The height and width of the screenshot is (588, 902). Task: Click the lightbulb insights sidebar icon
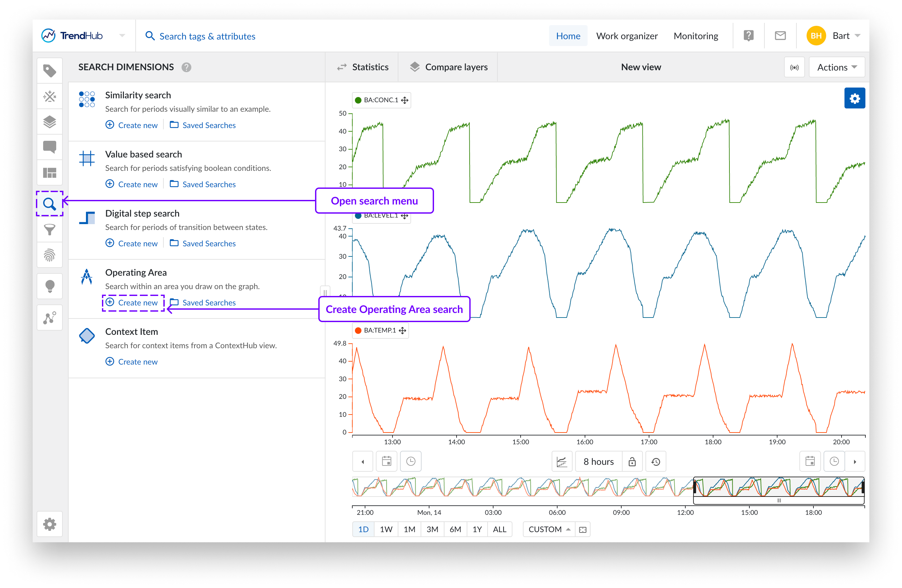click(50, 286)
